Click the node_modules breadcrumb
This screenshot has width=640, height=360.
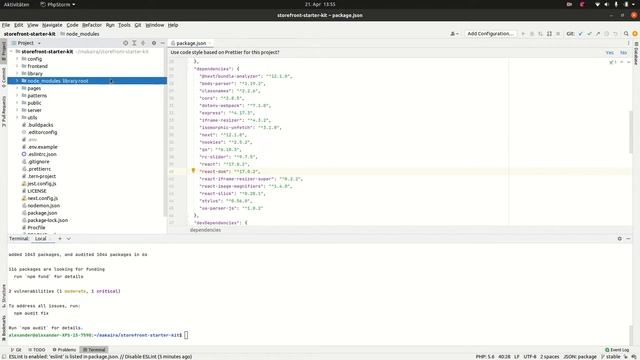pos(80,34)
